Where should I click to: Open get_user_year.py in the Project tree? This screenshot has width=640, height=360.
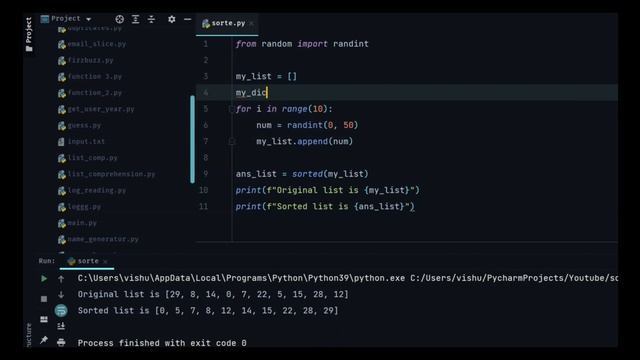[x=96, y=109]
